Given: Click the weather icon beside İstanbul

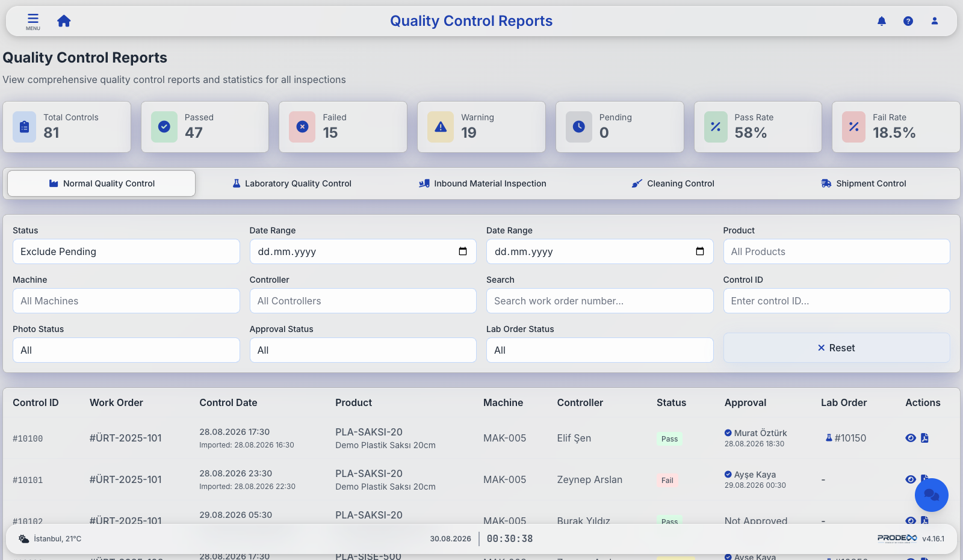Looking at the screenshot, I should [23, 539].
